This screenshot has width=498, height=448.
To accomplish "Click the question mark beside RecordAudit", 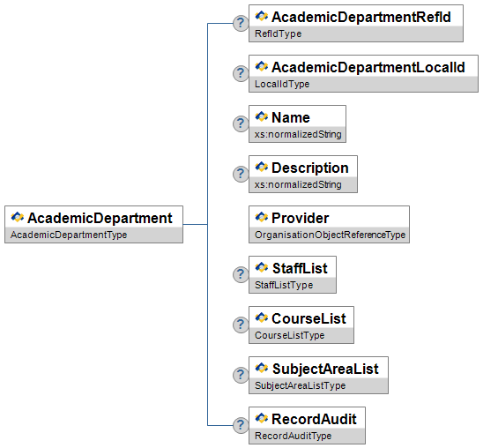I will click(241, 425).
